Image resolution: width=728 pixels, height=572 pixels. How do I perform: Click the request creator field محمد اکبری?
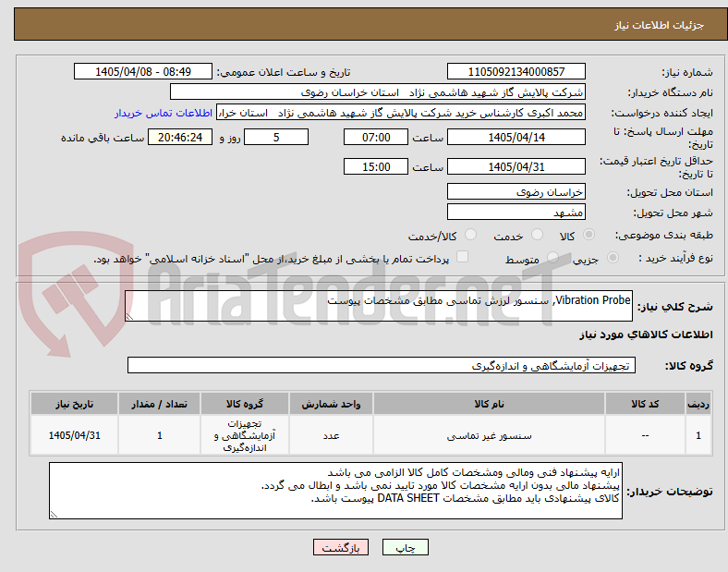[401, 113]
